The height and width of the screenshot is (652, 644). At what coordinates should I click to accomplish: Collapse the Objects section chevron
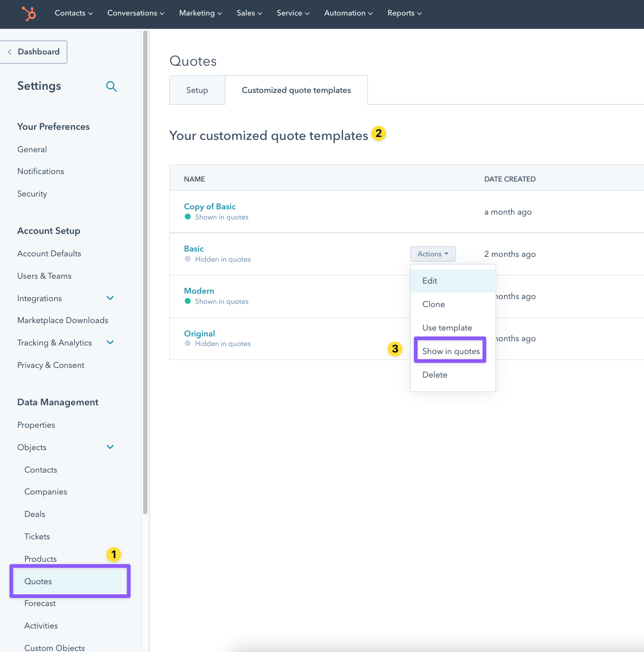point(110,447)
